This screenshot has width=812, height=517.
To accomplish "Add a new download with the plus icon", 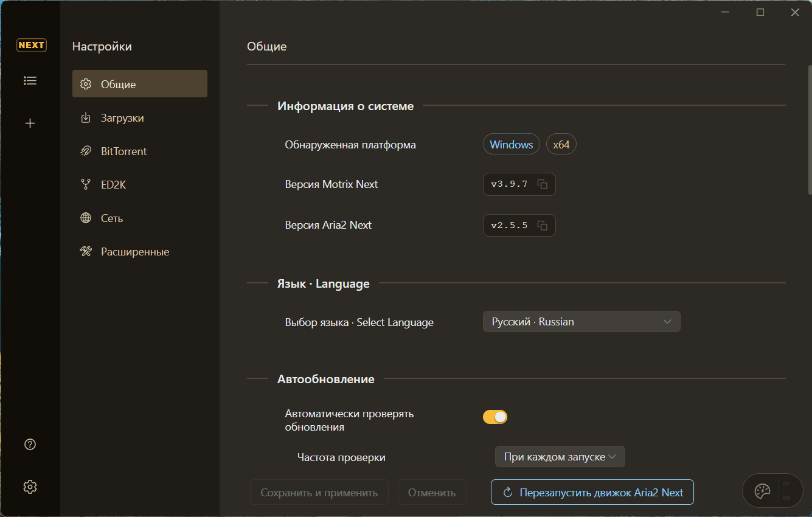I will [x=30, y=123].
